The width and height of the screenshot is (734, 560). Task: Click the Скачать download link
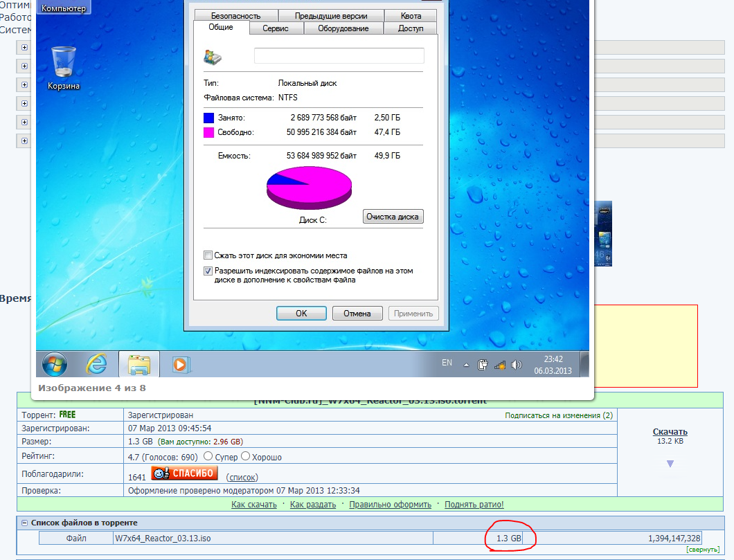pos(670,432)
